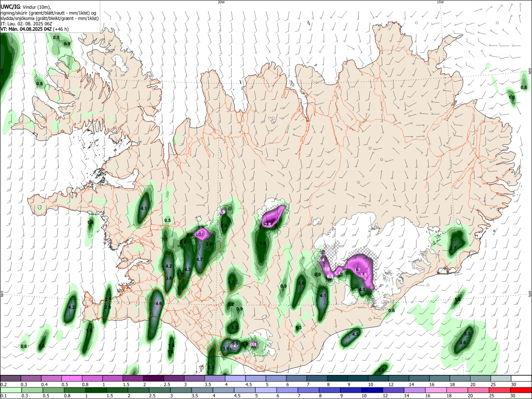Click the UWC/IG title in the header
This screenshot has height=399, width=532.
(10, 7)
